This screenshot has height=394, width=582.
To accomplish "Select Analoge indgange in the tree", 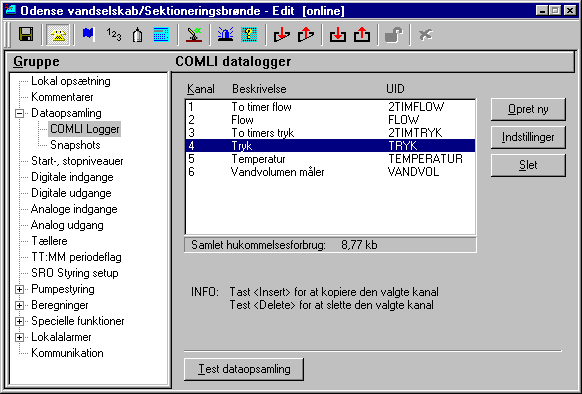I will (74, 209).
